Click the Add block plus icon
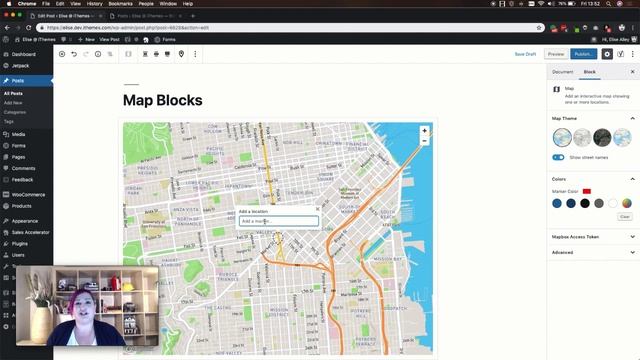Screen dimensions: 640x360 tap(62, 54)
